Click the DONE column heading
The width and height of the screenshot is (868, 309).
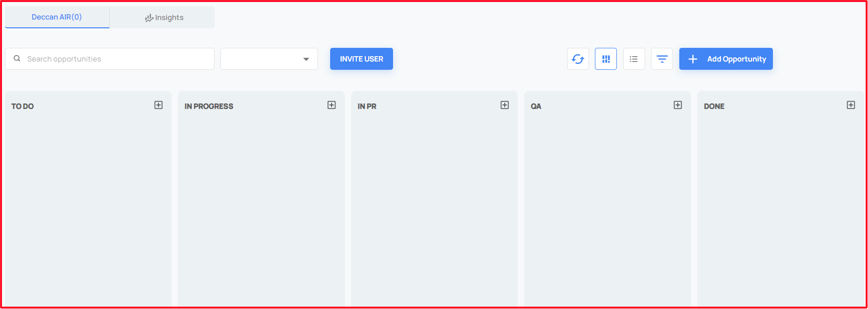[x=714, y=106]
